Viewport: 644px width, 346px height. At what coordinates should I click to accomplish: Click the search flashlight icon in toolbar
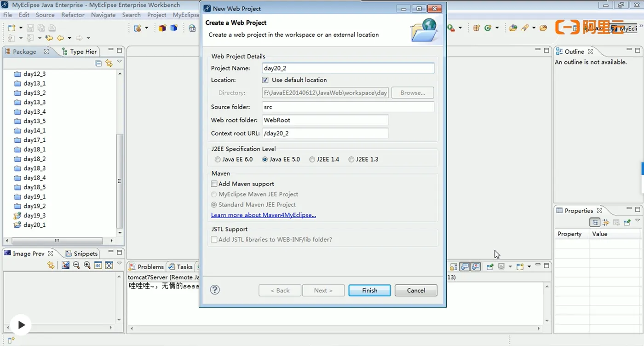[525, 28]
